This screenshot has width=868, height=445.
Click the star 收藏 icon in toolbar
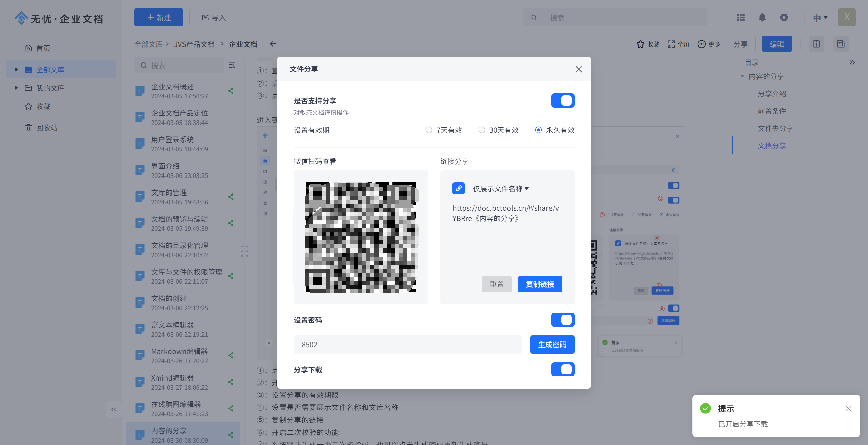(640, 44)
